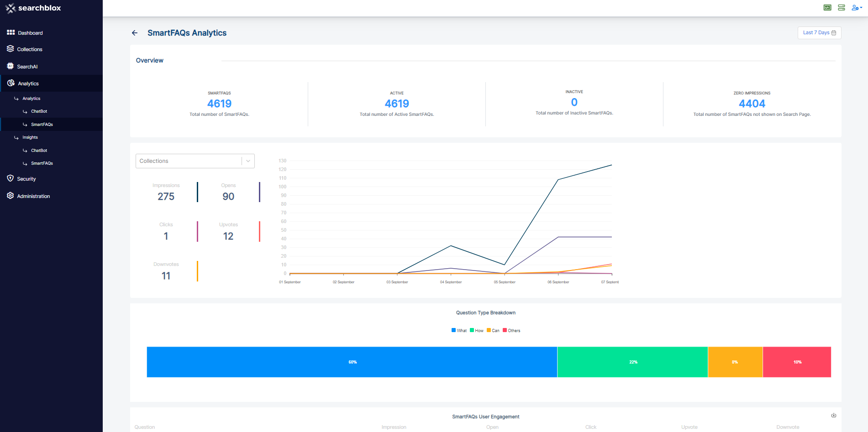868x432 pixels.
Task: Open the Administration gear icon
Action: (10, 196)
